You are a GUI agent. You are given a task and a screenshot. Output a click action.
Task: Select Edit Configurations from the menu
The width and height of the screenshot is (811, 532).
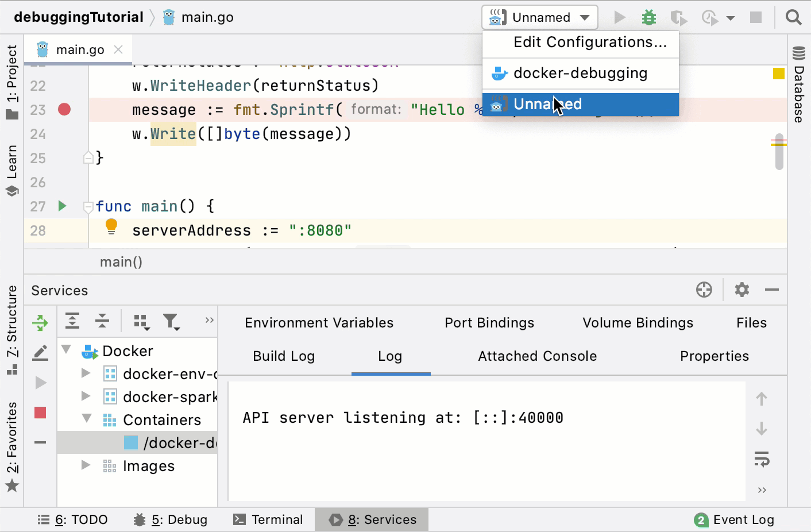(x=590, y=42)
